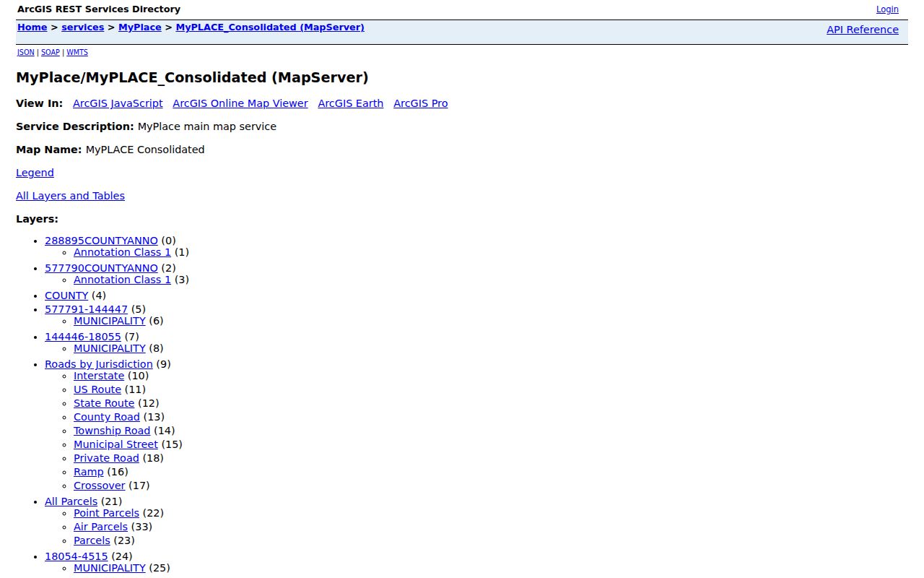This screenshot has height=578, width=924.
Task: Open MyPLACE_Consolidated (MapServer) breadcrumb link
Action: coord(270,27)
